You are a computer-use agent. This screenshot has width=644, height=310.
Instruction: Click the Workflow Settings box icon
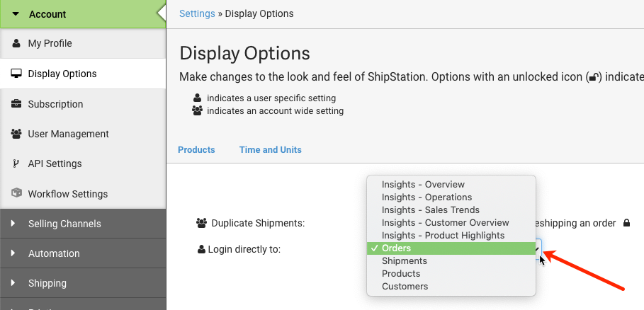pos(16,193)
